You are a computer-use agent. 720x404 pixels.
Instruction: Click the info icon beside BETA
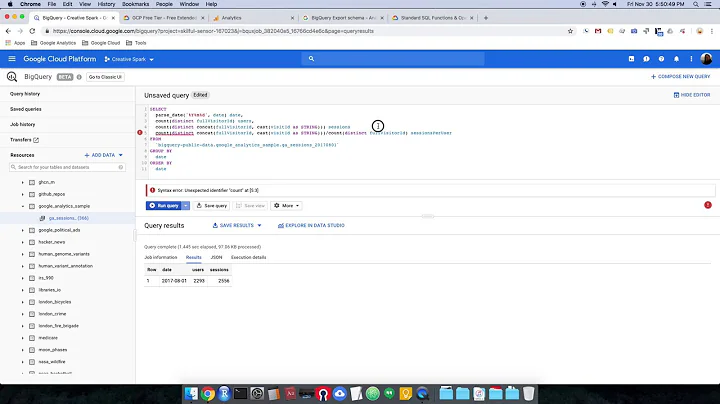[x=79, y=77]
